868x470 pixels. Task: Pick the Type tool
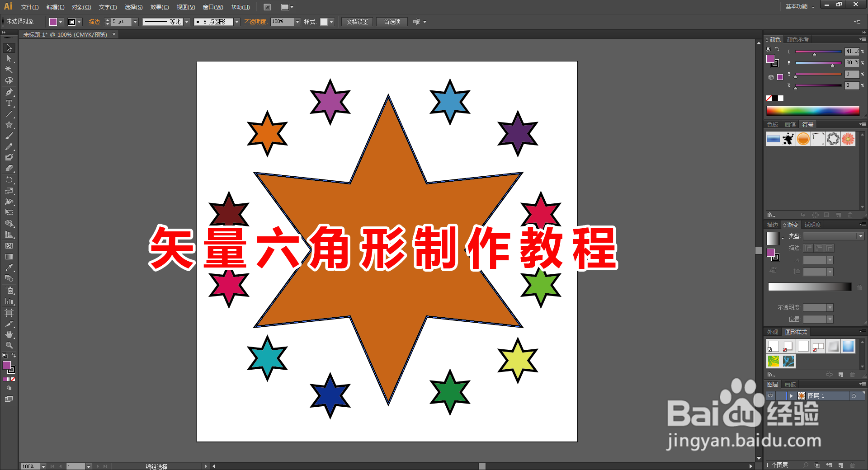pos(9,103)
